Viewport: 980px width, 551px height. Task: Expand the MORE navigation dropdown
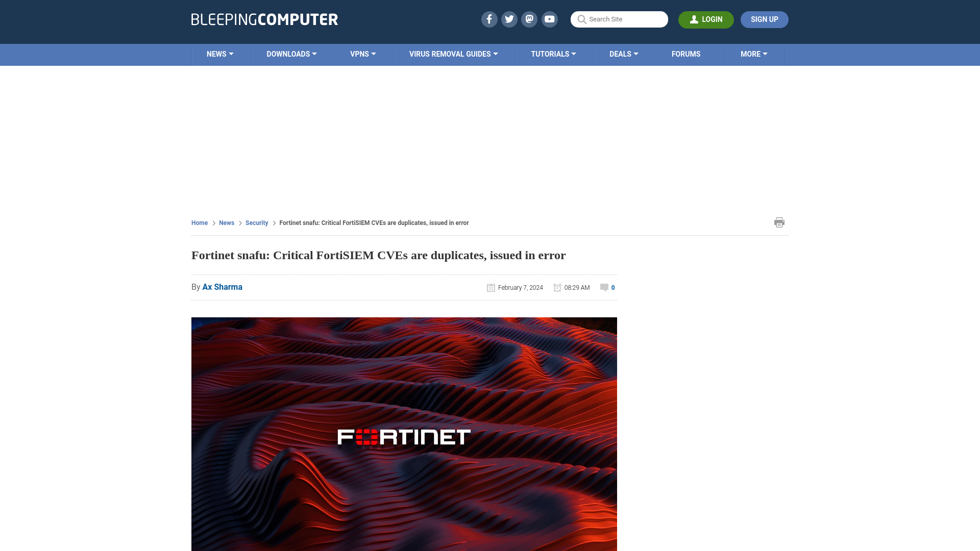point(754,54)
